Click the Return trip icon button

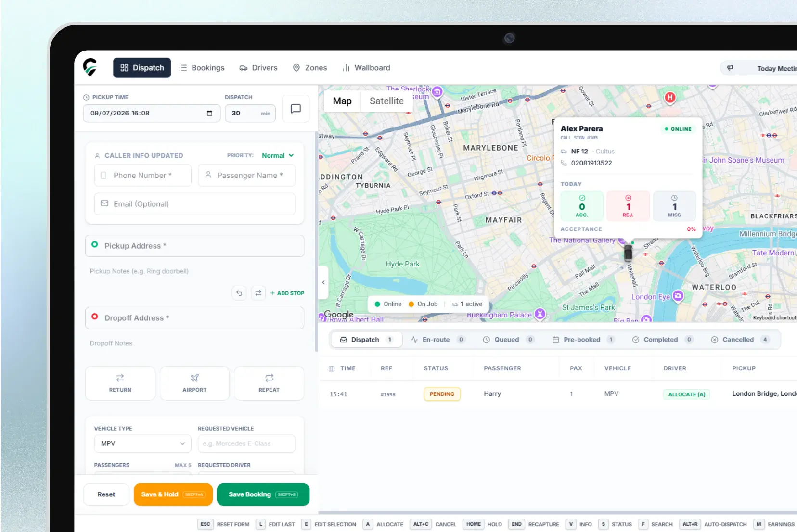click(x=120, y=383)
